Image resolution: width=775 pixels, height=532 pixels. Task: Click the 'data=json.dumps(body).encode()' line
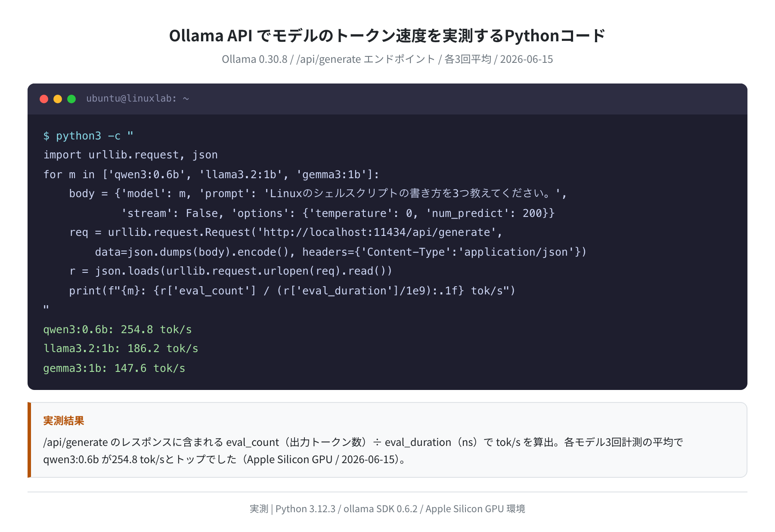point(341,252)
